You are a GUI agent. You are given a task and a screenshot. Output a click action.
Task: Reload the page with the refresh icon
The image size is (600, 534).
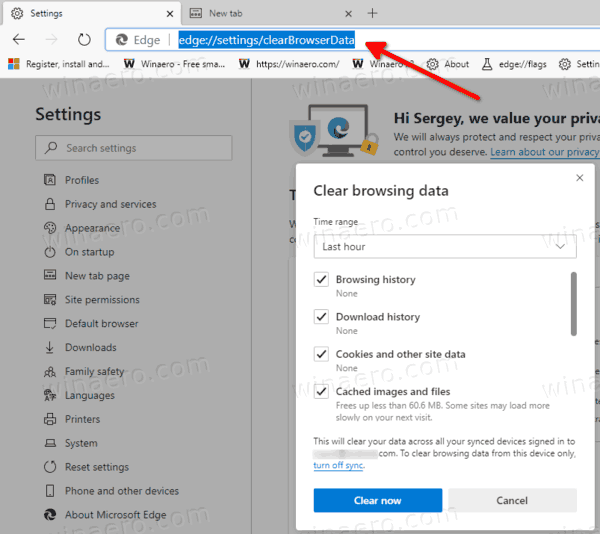(84, 39)
